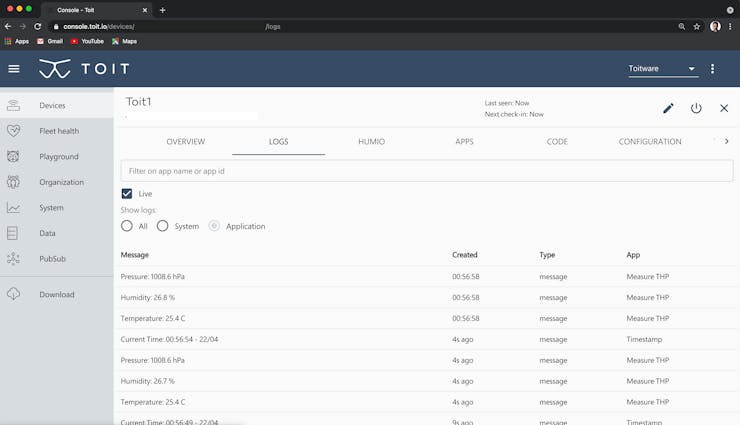740x425 pixels.
Task: Select the System logs radio button
Action: (162, 226)
